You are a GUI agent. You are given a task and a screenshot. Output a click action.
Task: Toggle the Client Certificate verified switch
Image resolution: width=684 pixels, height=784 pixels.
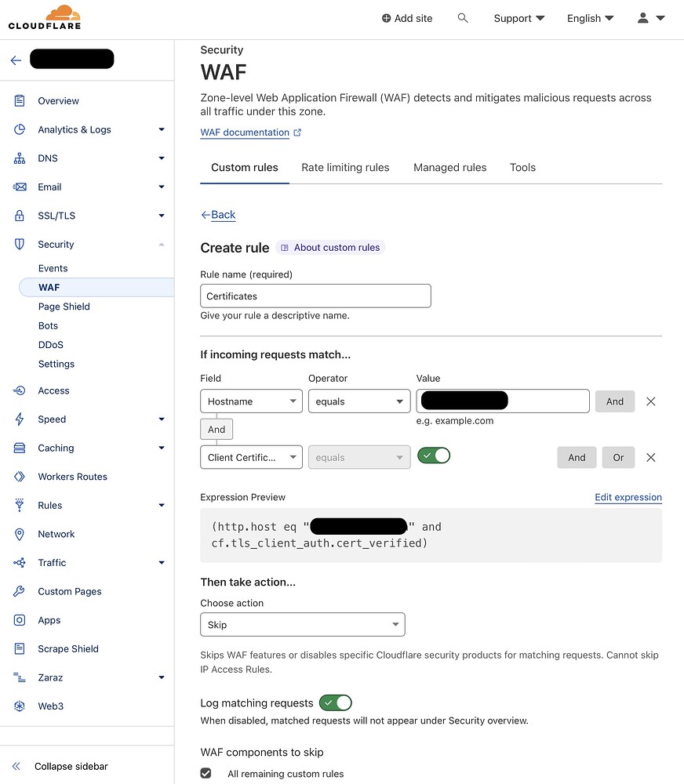tap(434, 454)
